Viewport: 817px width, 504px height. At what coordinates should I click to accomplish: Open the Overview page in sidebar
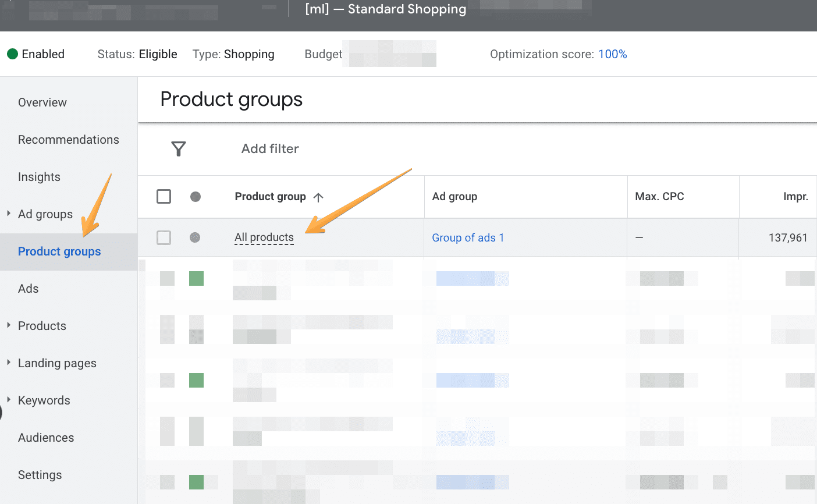[x=42, y=102]
